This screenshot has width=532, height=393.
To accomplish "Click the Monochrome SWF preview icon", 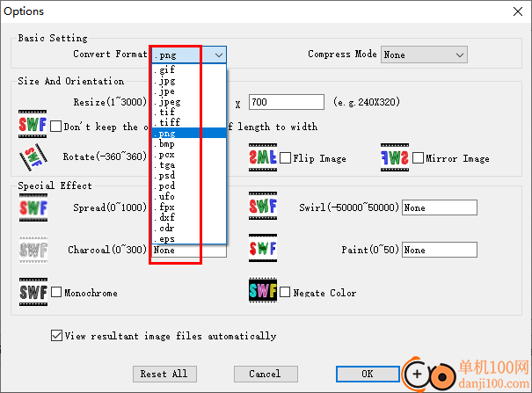I will 33,292.
